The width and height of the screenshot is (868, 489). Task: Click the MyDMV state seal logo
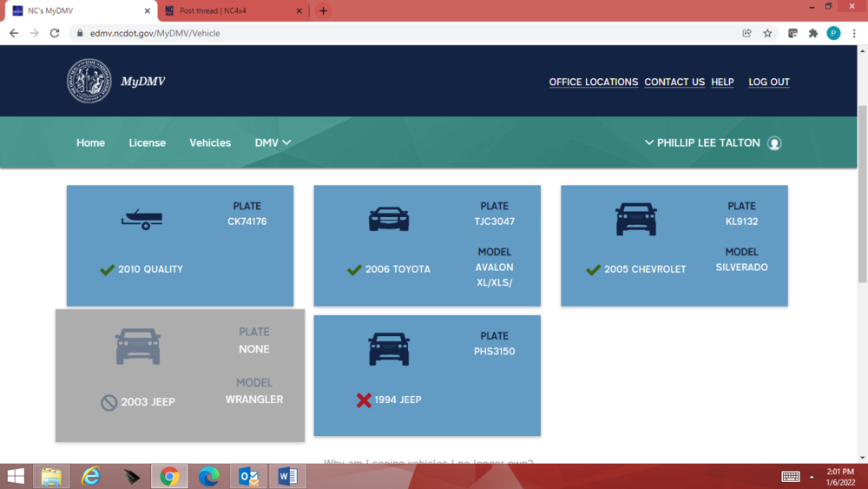point(89,82)
